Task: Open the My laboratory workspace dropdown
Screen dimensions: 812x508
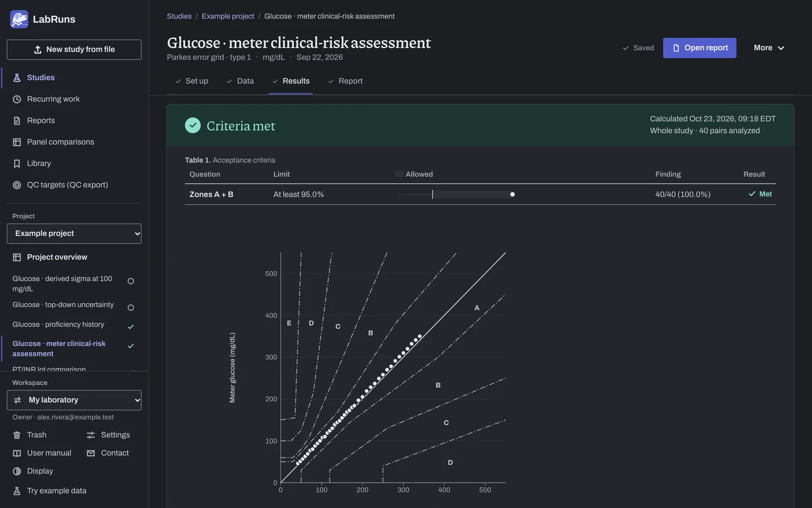Action: coord(74,400)
